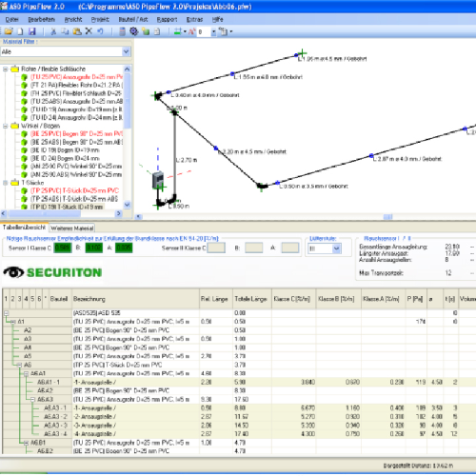The width and height of the screenshot is (476, 476).
Task: Open the grid icon dropdown arrow
Action: pos(185,31)
